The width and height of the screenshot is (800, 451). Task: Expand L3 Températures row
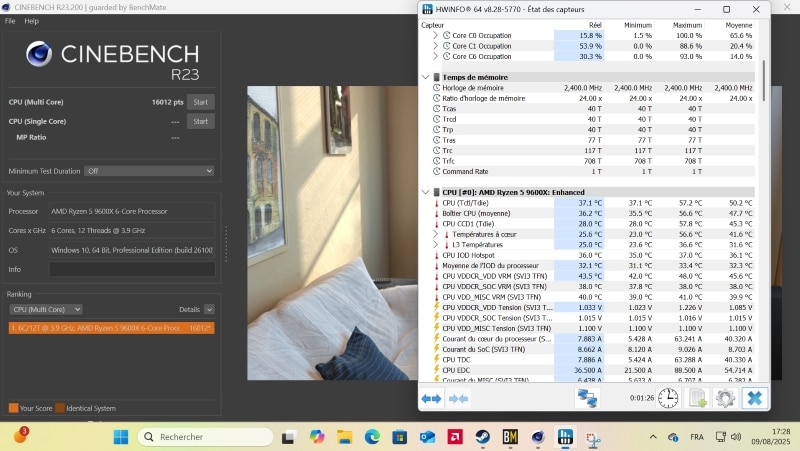(x=435, y=245)
